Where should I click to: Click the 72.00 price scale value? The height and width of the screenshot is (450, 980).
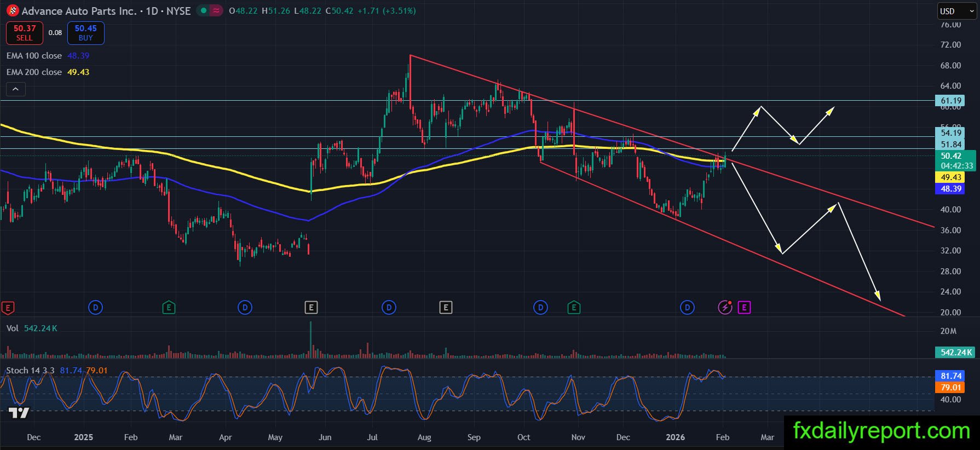point(950,45)
